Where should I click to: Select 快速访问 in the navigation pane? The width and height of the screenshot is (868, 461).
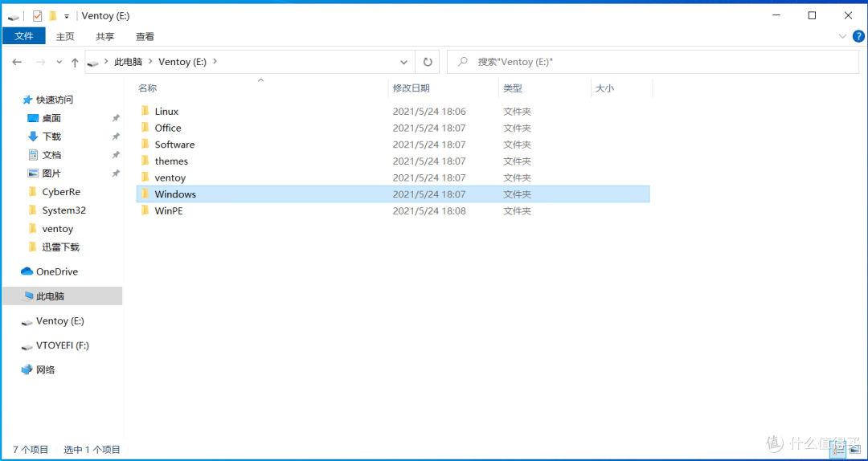[x=55, y=100]
